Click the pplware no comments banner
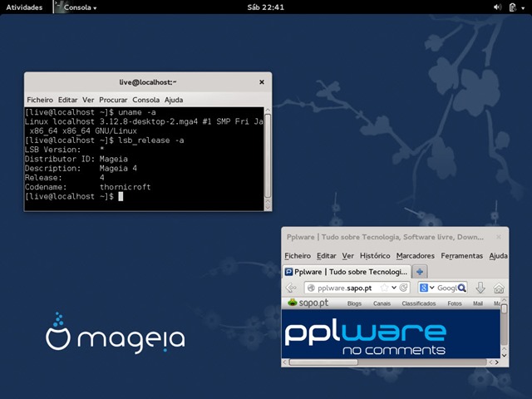Viewport: 532px width, 399px height. pos(391,334)
